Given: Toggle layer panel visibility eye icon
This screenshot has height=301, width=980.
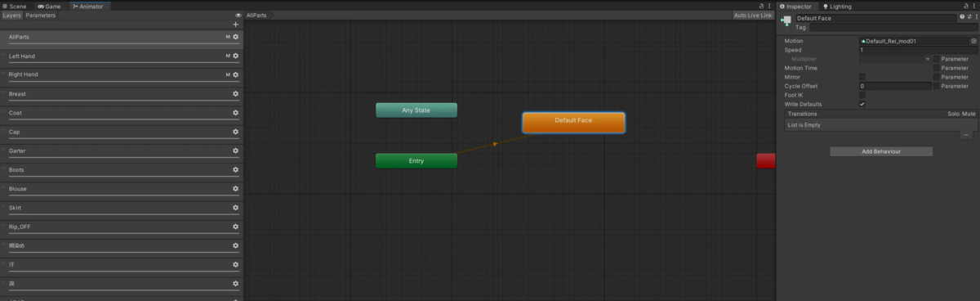Looking at the screenshot, I should pos(238,16).
